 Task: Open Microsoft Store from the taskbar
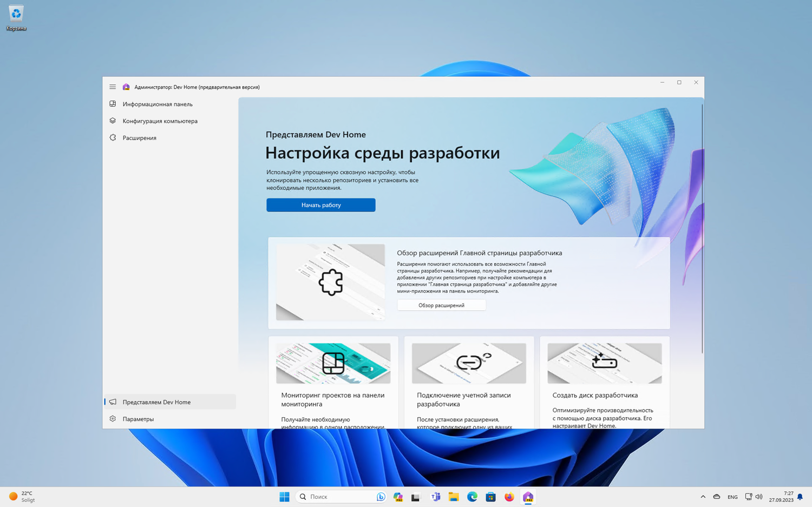[490, 497]
